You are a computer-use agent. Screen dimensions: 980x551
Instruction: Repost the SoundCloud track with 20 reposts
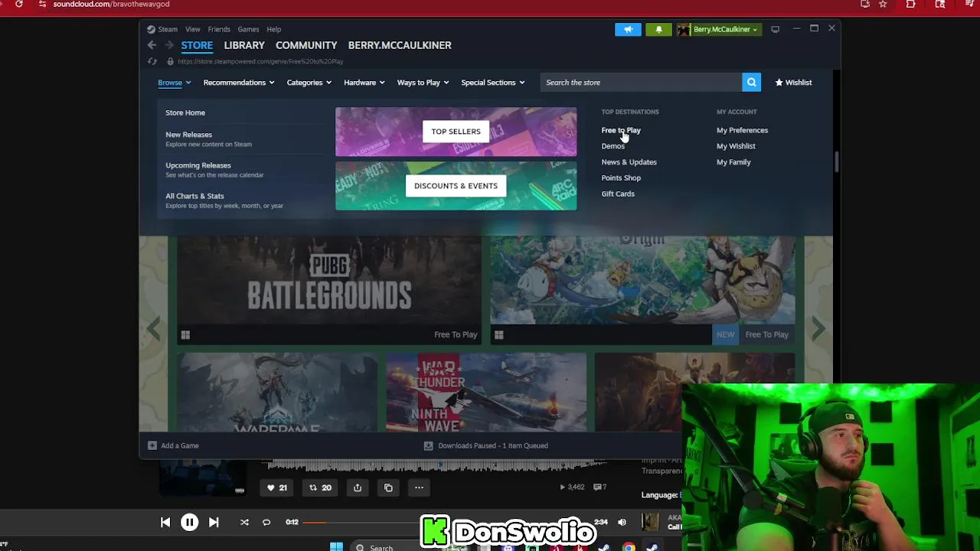320,487
